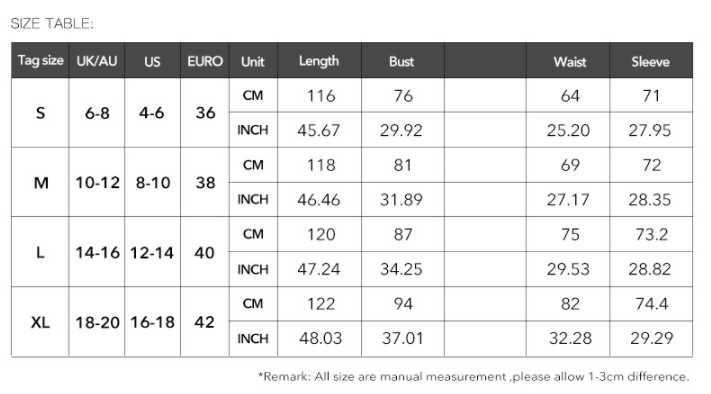Select the Length column header

[319, 61]
